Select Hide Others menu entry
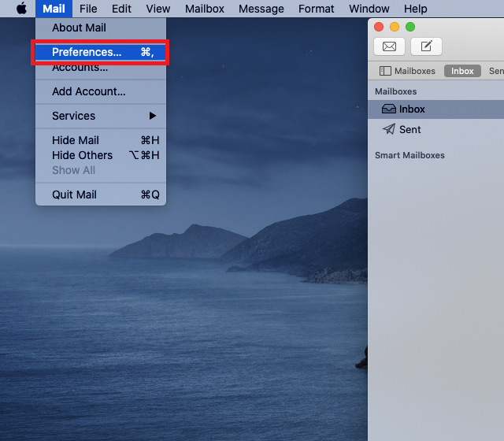The width and height of the screenshot is (504, 441). pos(101,155)
